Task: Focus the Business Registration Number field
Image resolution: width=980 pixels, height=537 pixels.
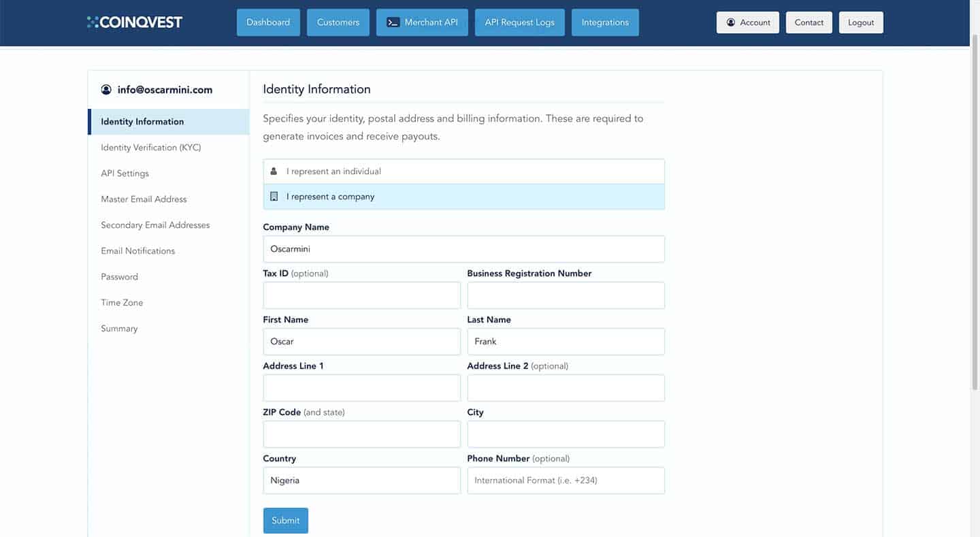Action: pos(566,295)
